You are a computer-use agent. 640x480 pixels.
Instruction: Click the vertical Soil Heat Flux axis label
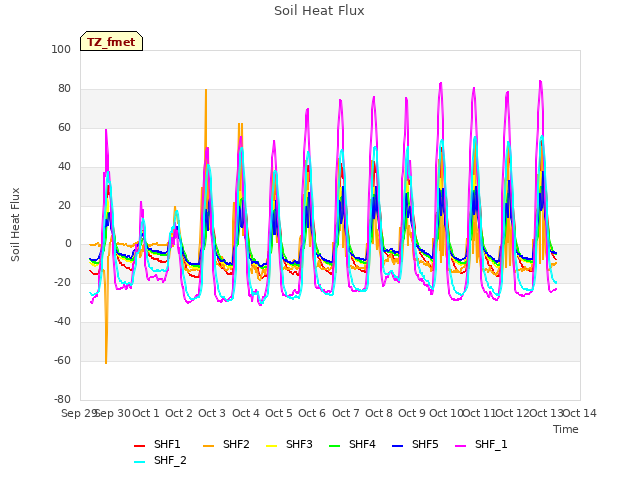pos(15,225)
